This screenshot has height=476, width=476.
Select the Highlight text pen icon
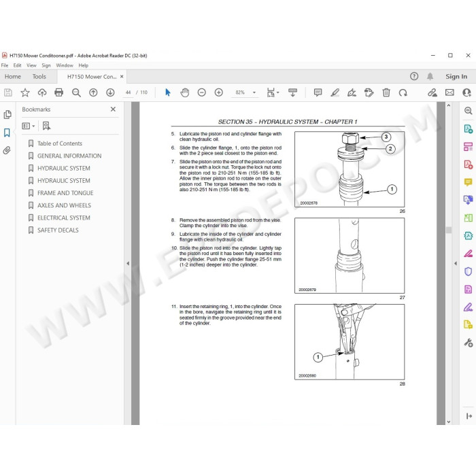[x=335, y=92]
